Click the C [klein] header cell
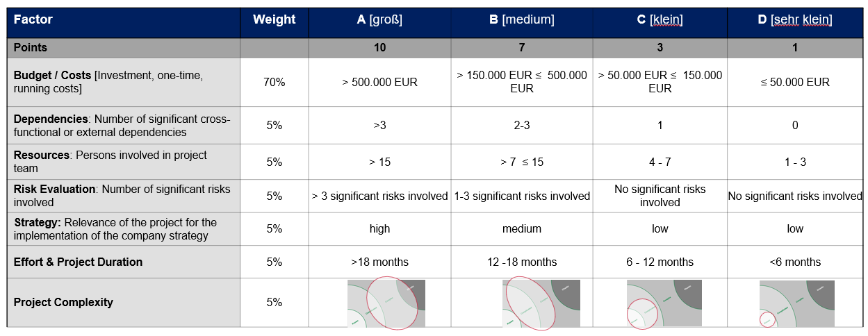Image resolution: width=868 pixels, height=336 pixels. (660, 19)
